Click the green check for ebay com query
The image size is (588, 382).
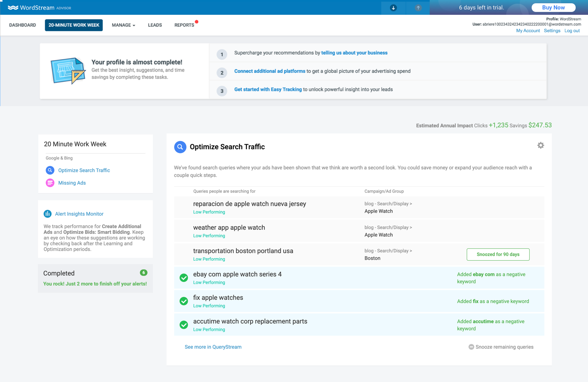coord(184,278)
